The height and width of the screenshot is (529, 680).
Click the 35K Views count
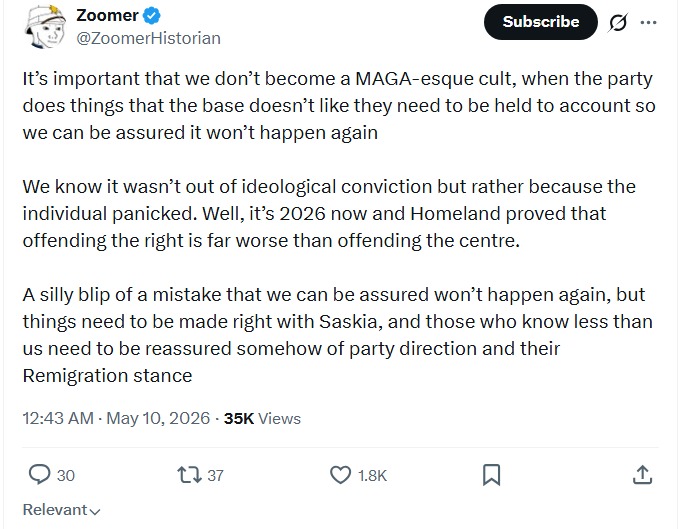(x=262, y=418)
